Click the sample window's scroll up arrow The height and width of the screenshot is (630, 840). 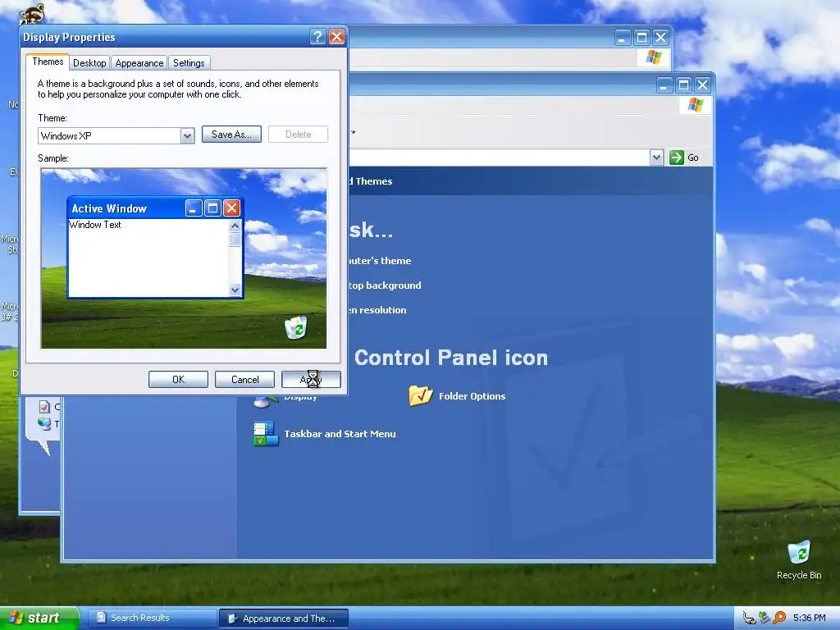(x=235, y=226)
